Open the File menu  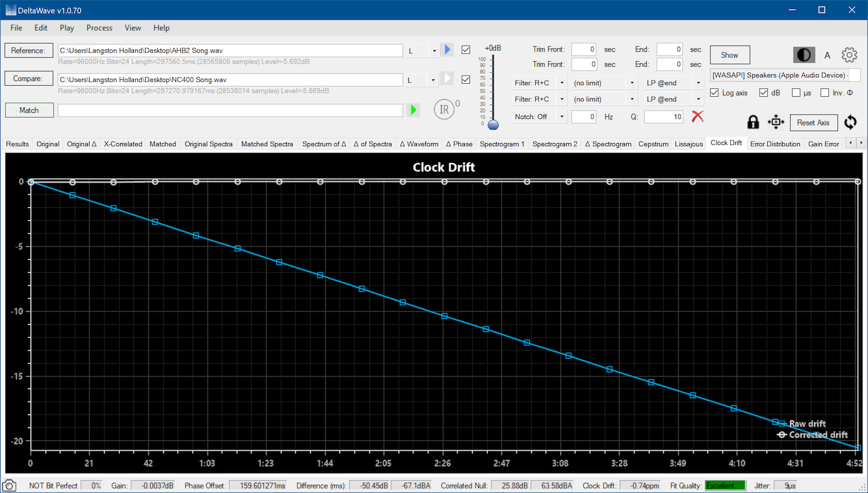tap(16, 28)
